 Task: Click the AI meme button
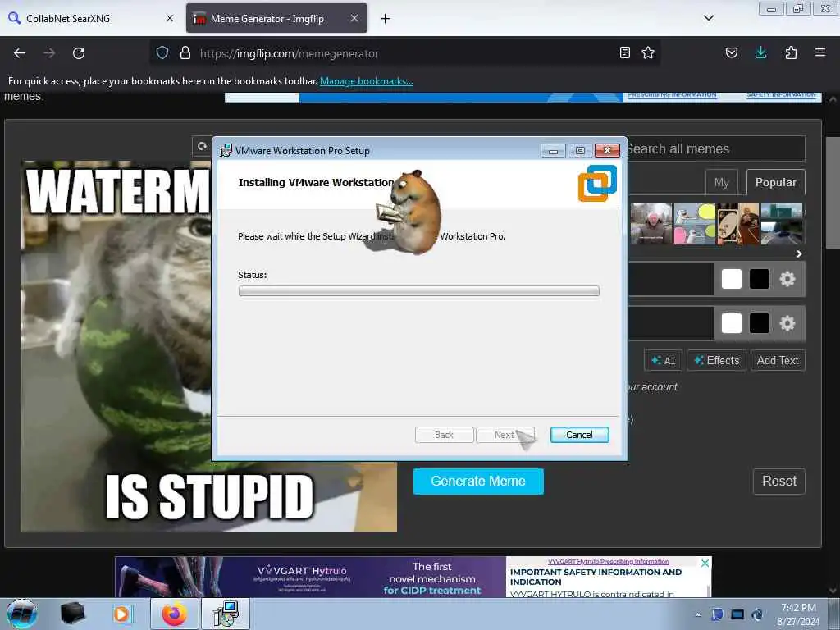click(x=663, y=361)
